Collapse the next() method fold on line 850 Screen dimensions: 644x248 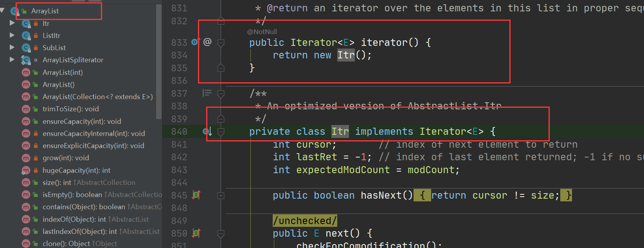(x=221, y=234)
